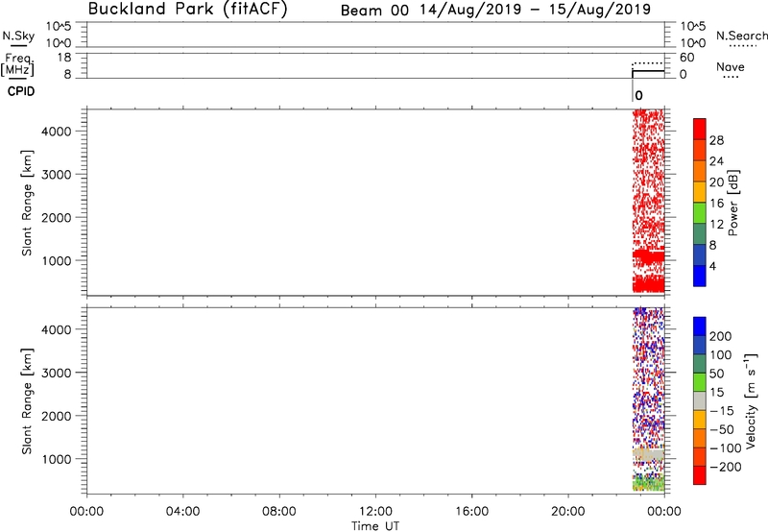Click the Nave legend label
The image size is (768, 532).
(x=731, y=66)
